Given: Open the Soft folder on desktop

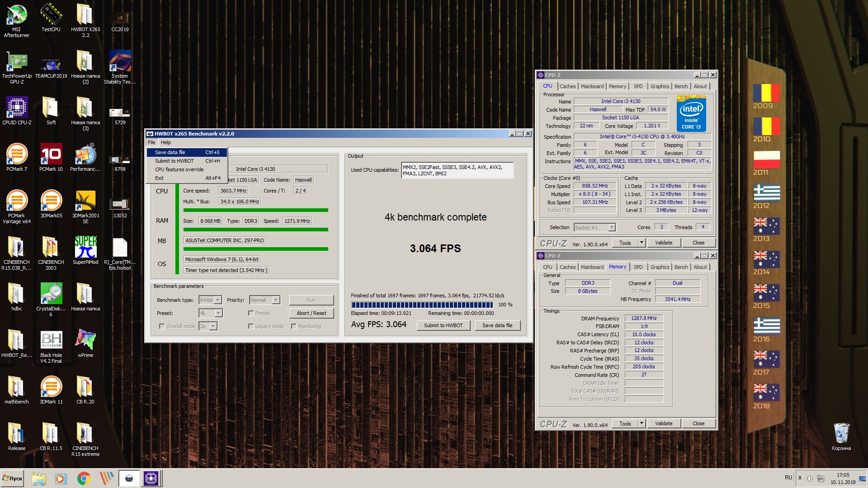Looking at the screenshot, I should coord(51,111).
